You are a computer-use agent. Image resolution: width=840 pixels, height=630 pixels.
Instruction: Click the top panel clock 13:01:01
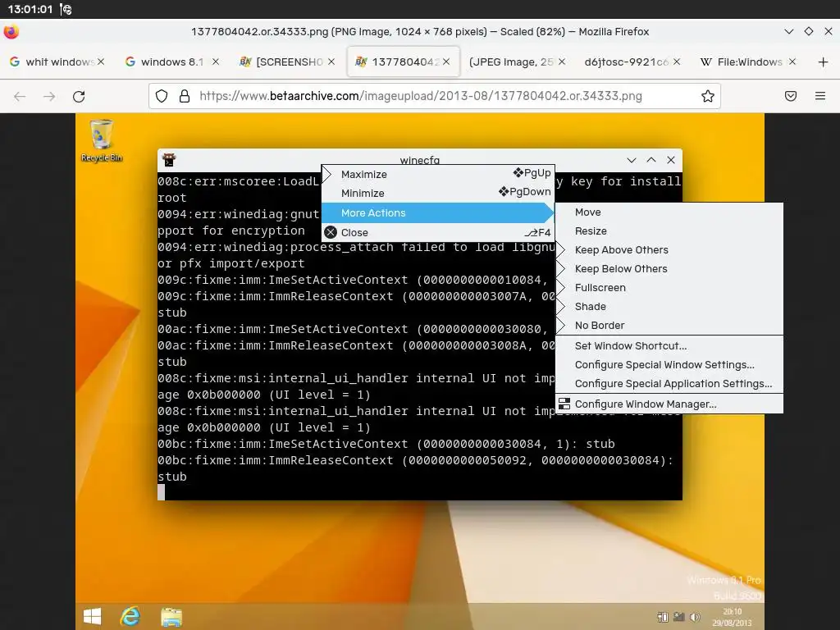[30, 9]
